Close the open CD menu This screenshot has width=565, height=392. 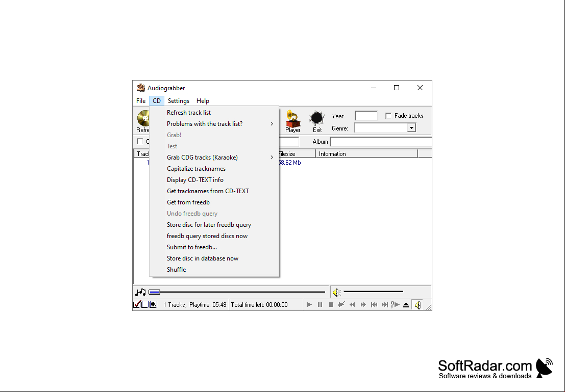[x=156, y=101]
